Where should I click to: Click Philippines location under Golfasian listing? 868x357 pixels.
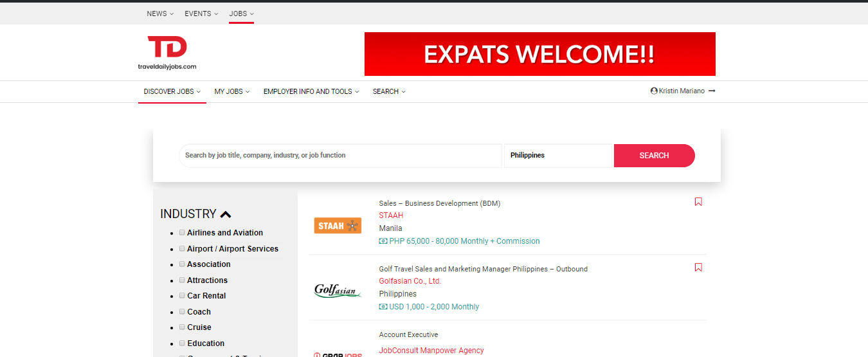click(398, 294)
